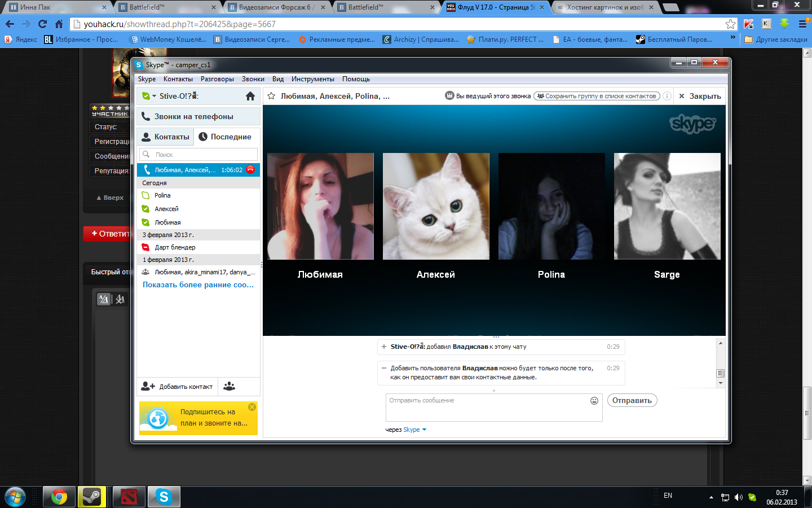Click Sarge video thumbnail
Screen dimensions: 812x508
(x=667, y=206)
